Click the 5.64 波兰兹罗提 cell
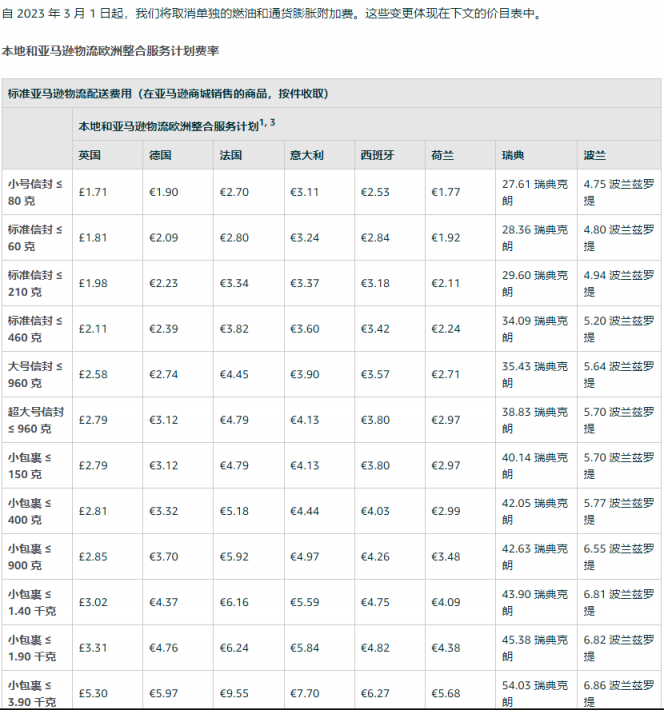Screen dimensions: 664x710 click(619, 374)
